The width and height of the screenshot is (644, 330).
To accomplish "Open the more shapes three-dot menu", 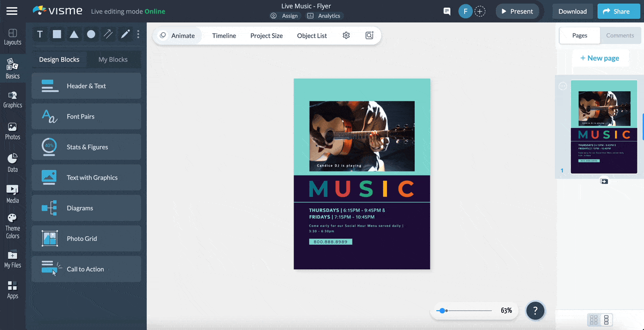I will coord(138,34).
